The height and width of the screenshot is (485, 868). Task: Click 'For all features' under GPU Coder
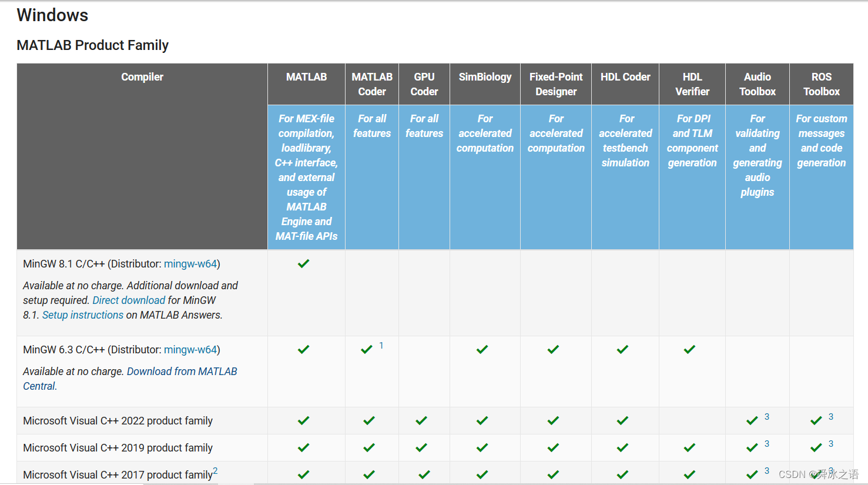[424, 126]
